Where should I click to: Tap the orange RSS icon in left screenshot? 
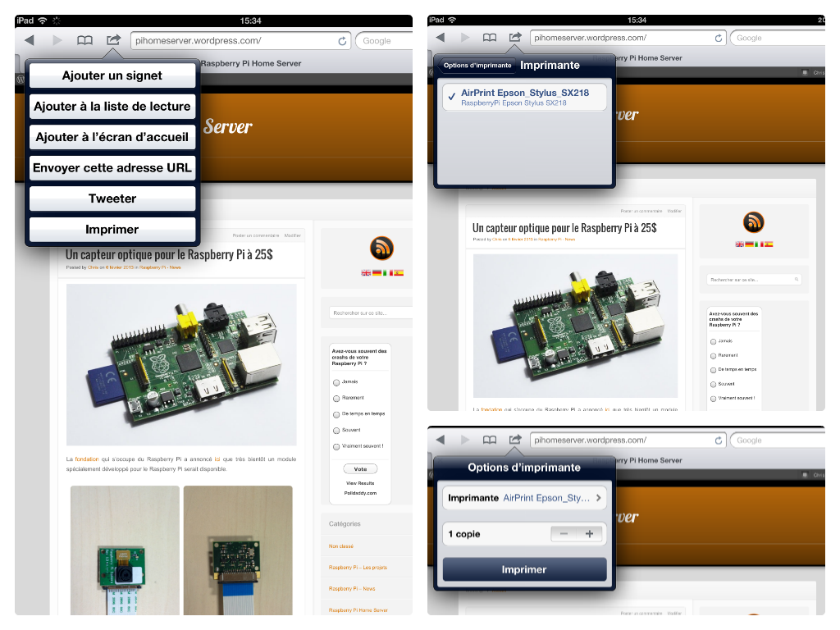coord(382,249)
